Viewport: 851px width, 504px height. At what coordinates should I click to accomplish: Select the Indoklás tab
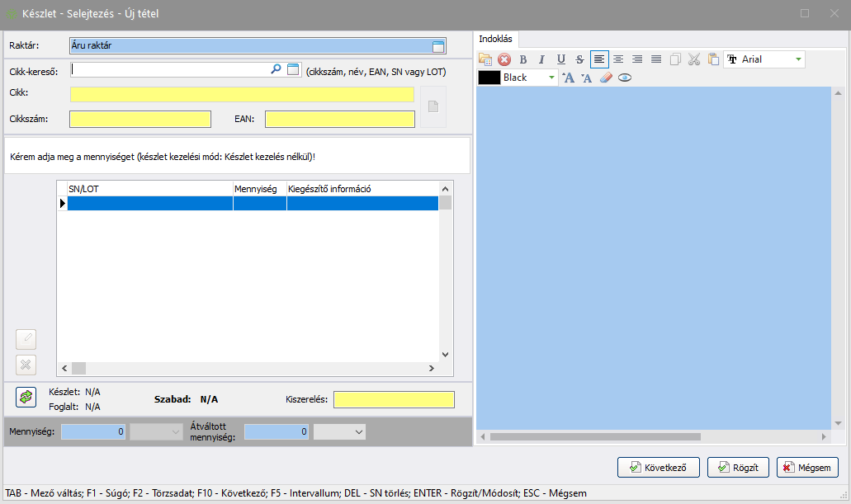[x=495, y=39]
